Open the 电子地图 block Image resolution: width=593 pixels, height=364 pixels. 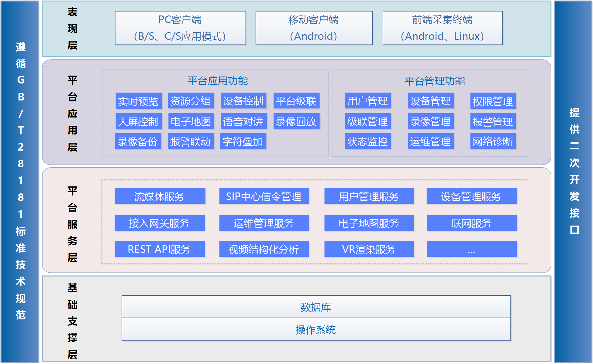click(191, 121)
